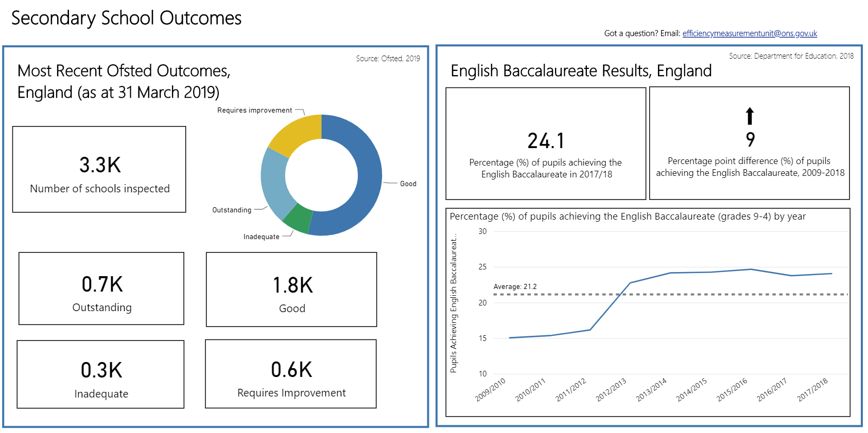Click the 2017/2018 axis label
Viewport: 868px width, 433px height.
coord(812,390)
